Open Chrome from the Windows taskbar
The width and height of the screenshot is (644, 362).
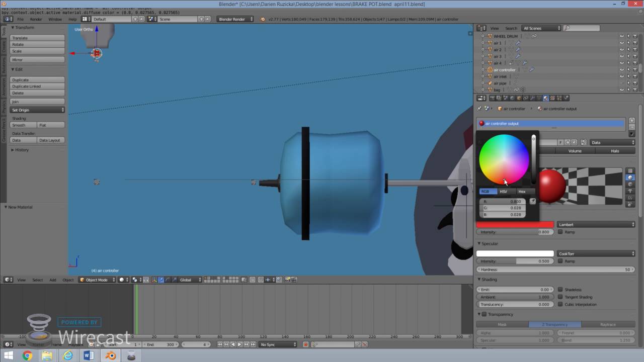point(27,355)
